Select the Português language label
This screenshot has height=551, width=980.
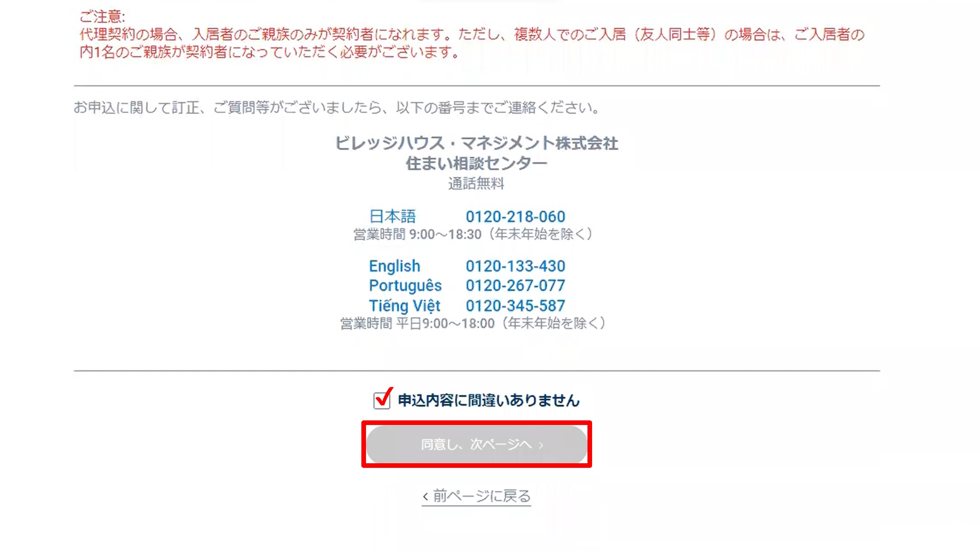click(405, 286)
